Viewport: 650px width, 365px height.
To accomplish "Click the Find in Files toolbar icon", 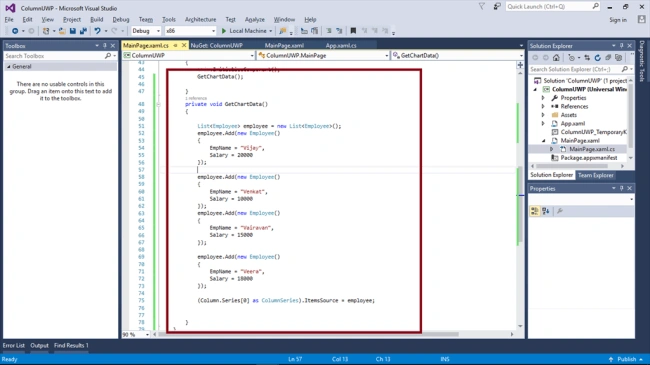I will tap(283, 31).
